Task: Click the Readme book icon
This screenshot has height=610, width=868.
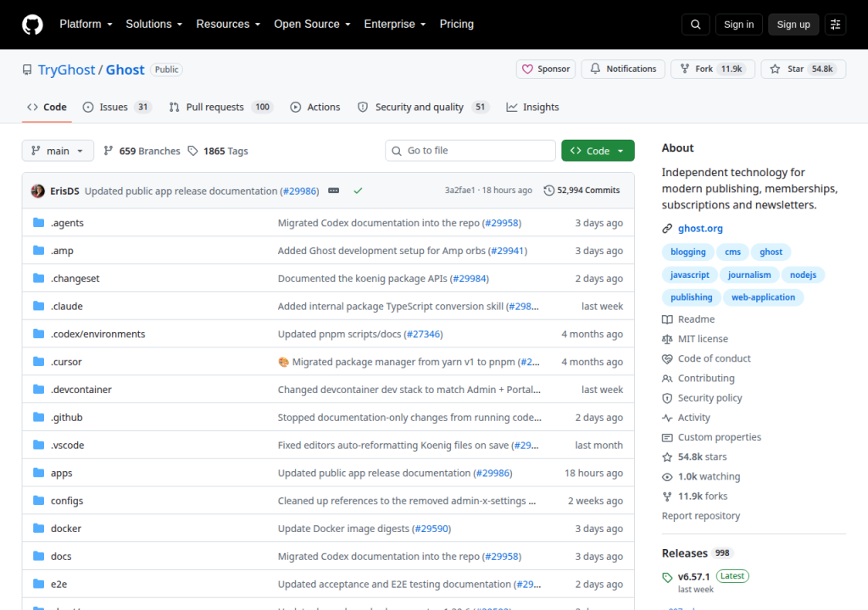Action: coord(667,319)
